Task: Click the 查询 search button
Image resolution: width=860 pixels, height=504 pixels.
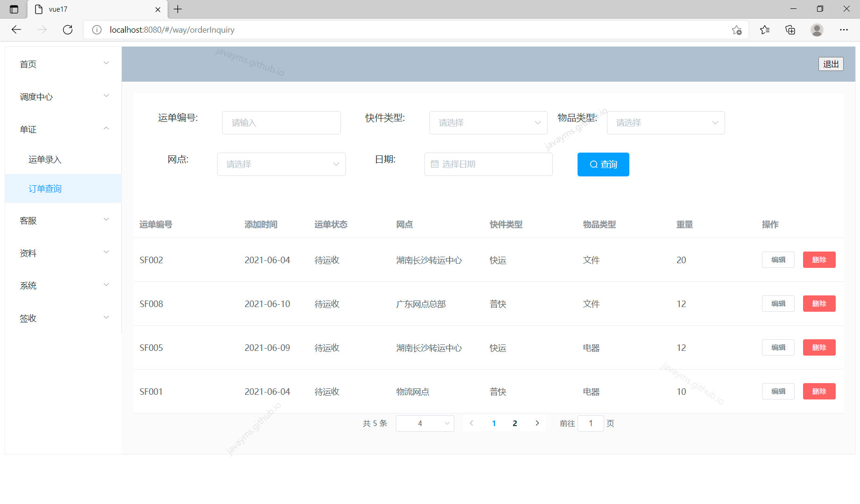Action: [603, 164]
